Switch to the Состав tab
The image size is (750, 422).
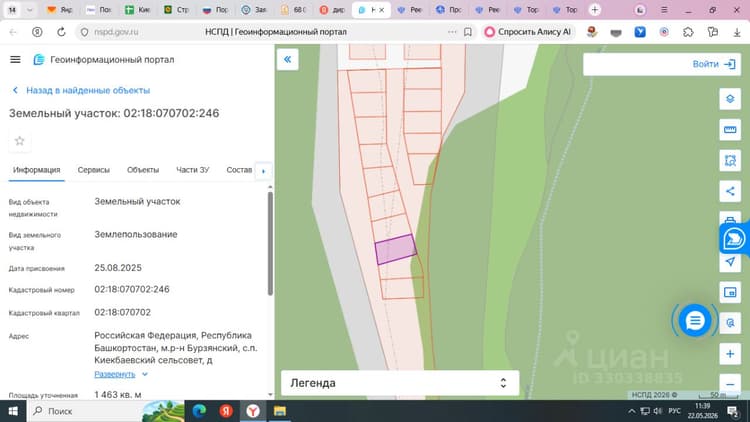(239, 170)
